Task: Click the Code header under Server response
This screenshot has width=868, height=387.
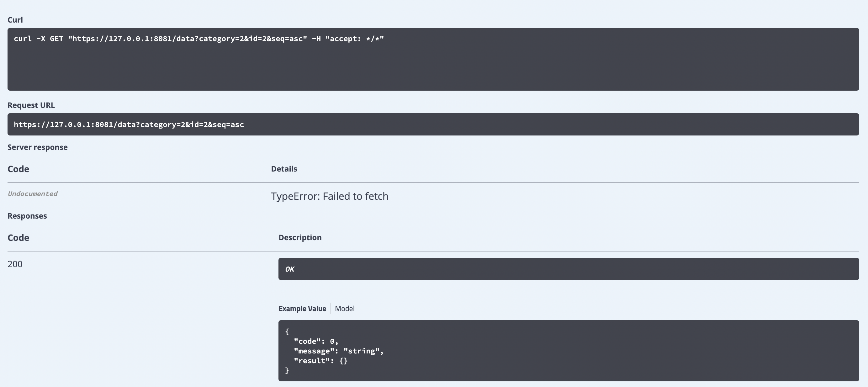Action: click(x=18, y=169)
